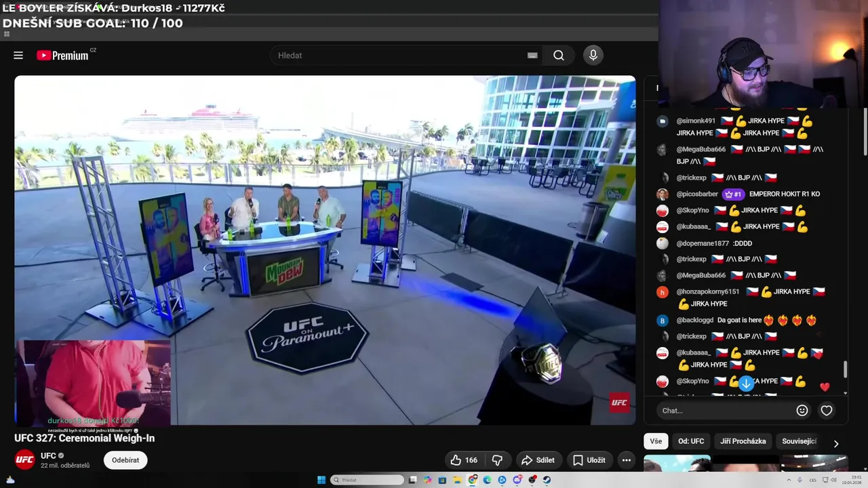Viewport: 868px width, 488px height.
Task: Click the magnifier search button
Action: click(559, 56)
